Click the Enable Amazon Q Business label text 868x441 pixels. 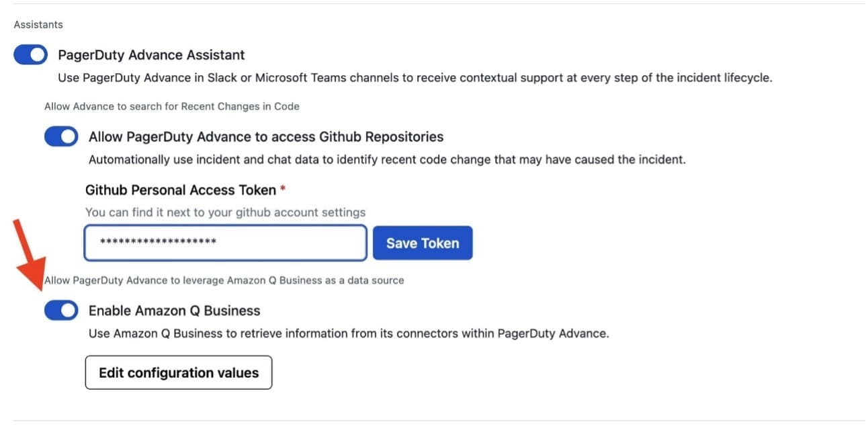(173, 310)
